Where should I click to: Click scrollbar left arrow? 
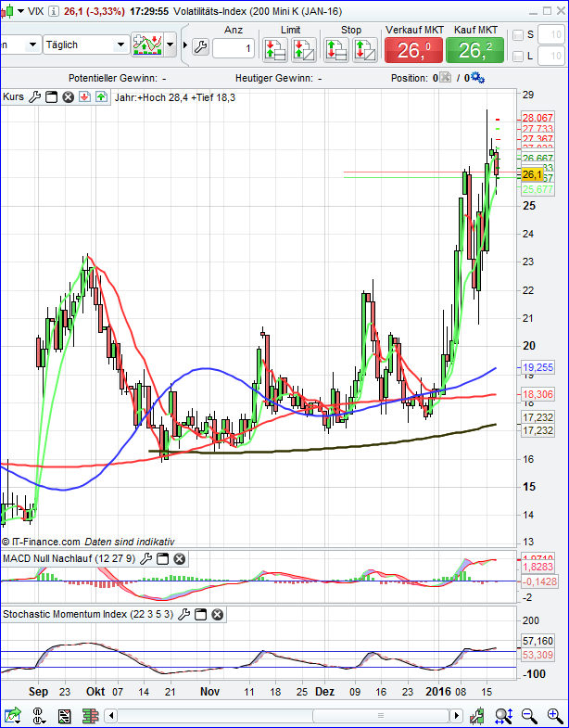[x=110, y=715]
